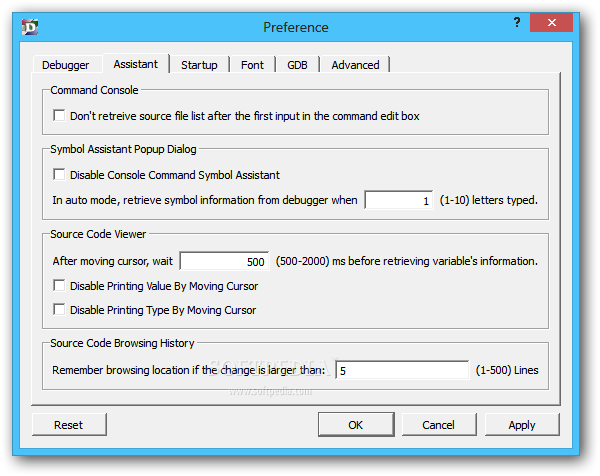Click the Command Console group label
Image resolution: width=600 pixels, height=476 pixels.
pyautogui.click(x=94, y=90)
